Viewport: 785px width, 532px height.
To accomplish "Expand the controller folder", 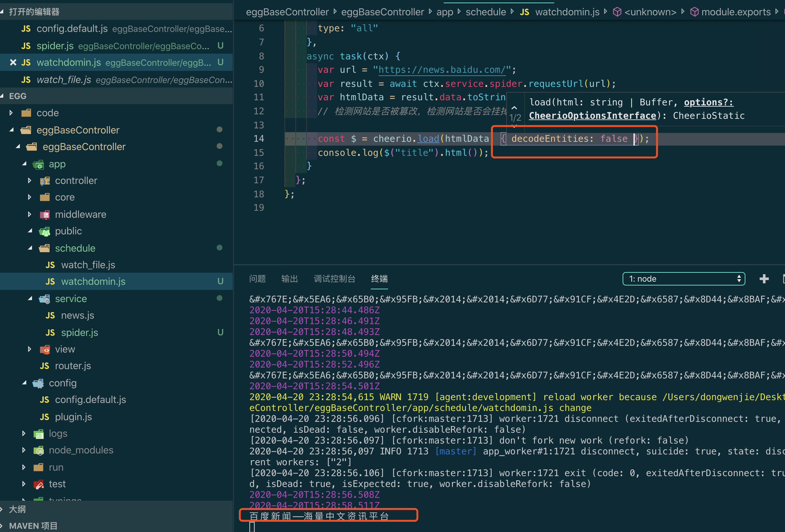I will coord(30,181).
